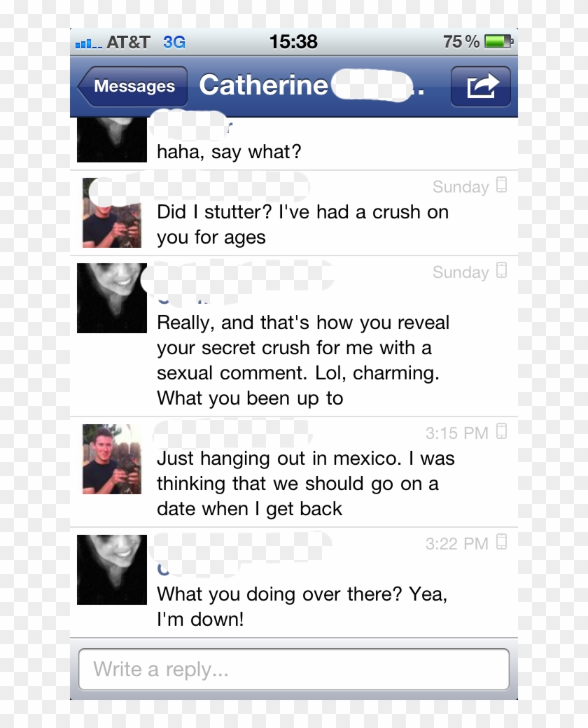This screenshot has width=588, height=728.
Task: Tap the 3G network indicator
Action: [174, 42]
